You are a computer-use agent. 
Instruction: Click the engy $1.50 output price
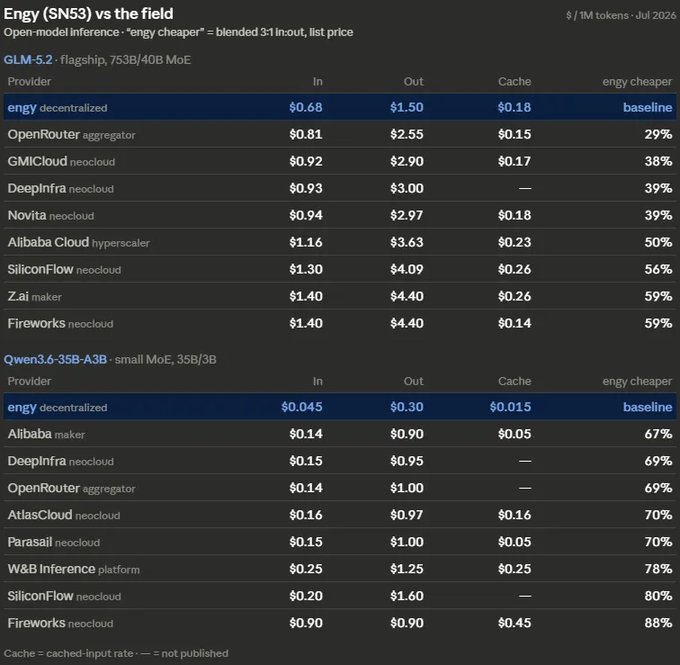(407, 107)
